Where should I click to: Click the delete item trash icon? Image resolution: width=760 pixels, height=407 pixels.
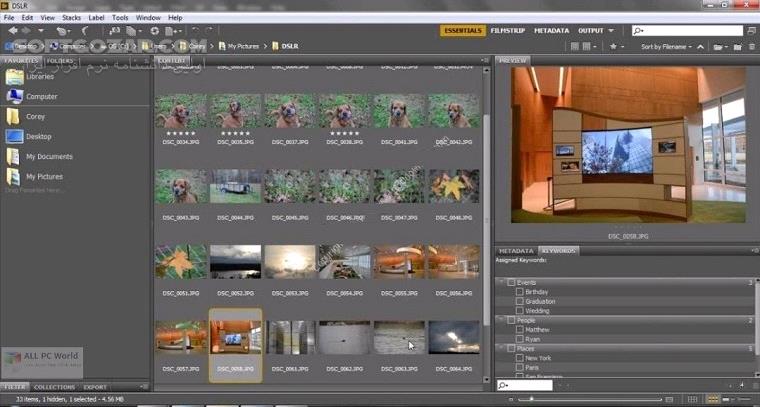coord(751,47)
